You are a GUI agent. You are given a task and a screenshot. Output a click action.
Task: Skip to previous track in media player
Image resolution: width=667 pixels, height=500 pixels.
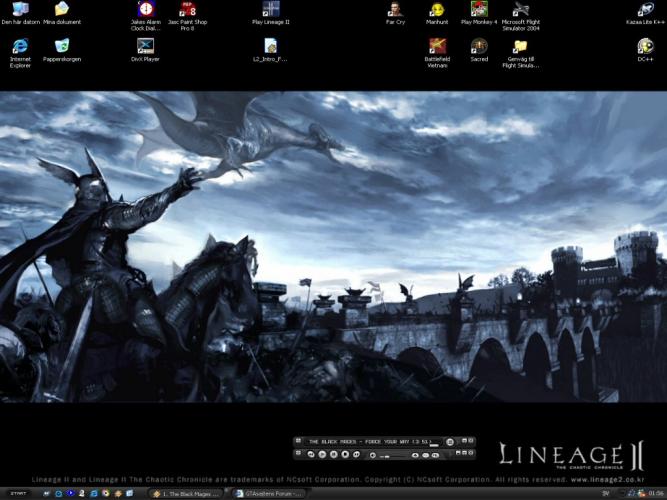312,455
